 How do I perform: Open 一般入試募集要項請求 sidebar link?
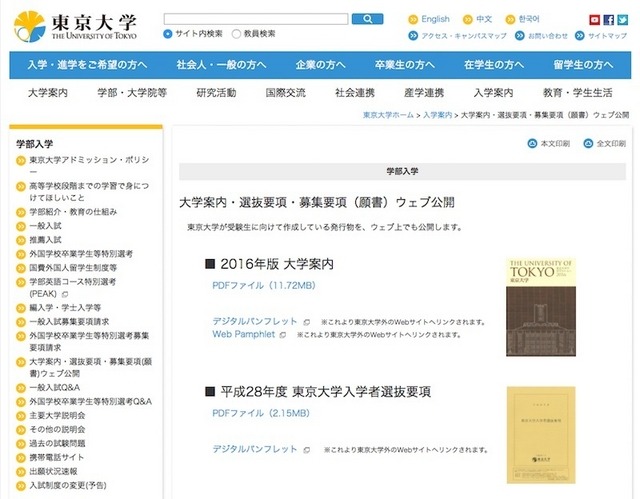[69, 322]
